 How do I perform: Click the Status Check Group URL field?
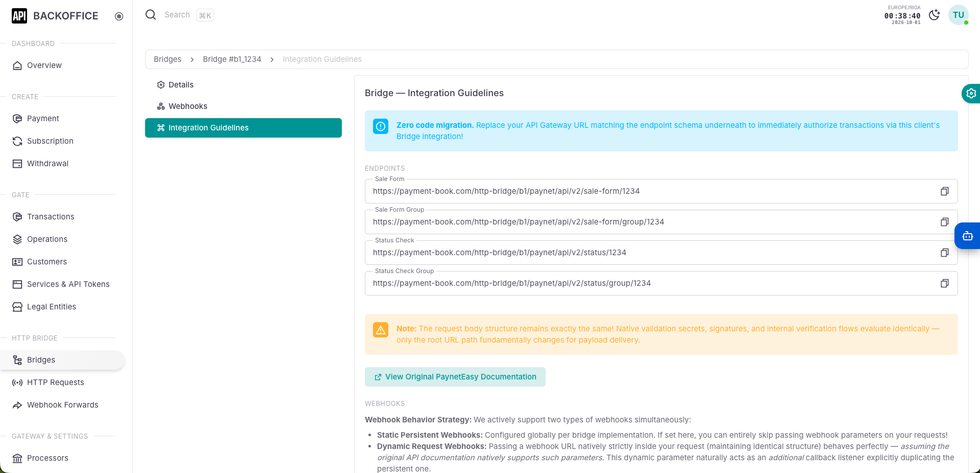[661, 283]
